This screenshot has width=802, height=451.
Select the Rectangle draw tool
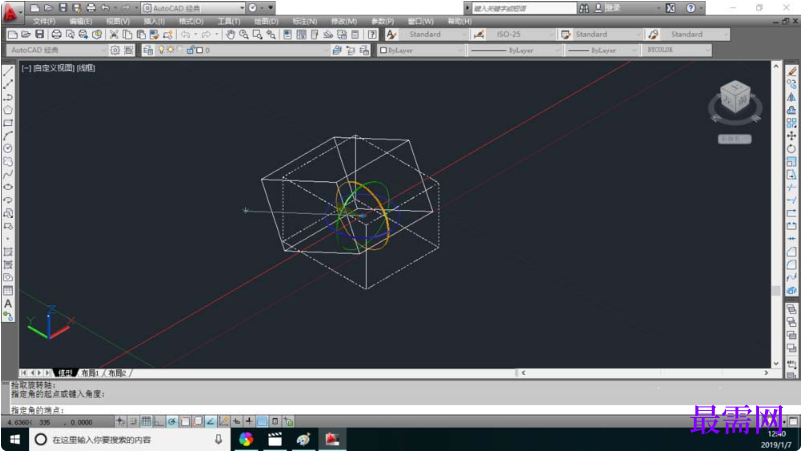point(8,123)
